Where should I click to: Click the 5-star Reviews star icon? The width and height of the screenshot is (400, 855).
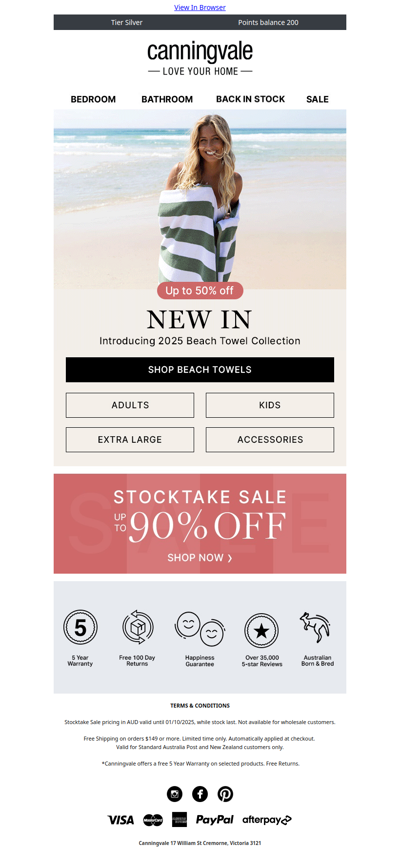tap(262, 631)
